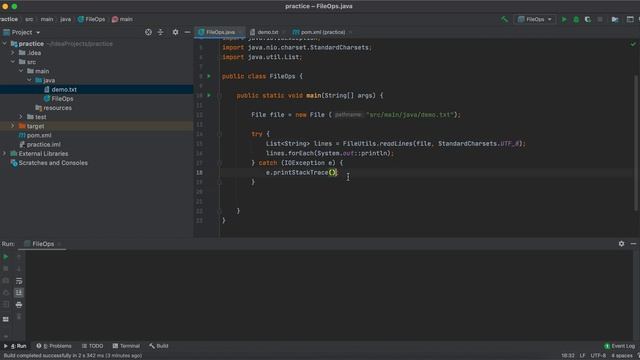This screenshot has width=640, height=360.
Task: Click the soft-wrap icon in Run panel
Action: 19,281
